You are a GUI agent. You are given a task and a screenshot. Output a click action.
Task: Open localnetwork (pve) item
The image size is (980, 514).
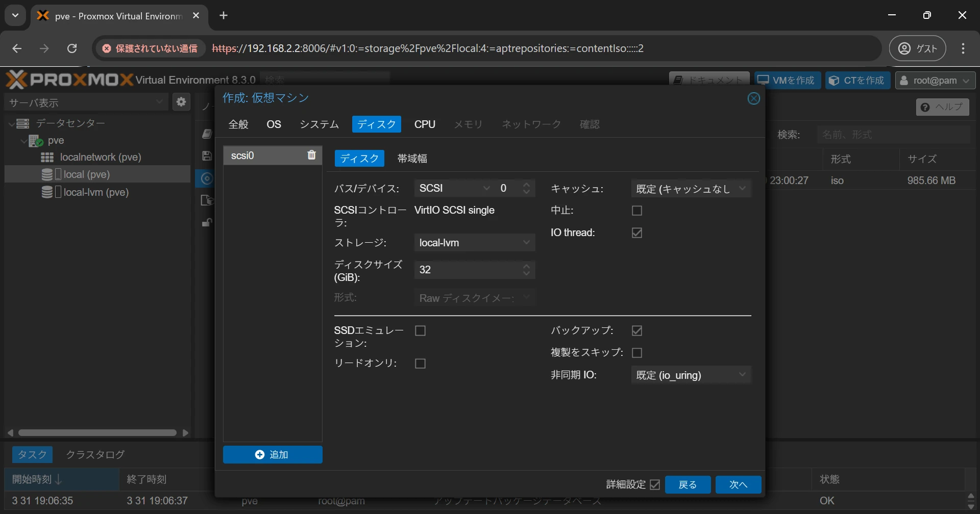pyautogui.click(x=101, y=157)
